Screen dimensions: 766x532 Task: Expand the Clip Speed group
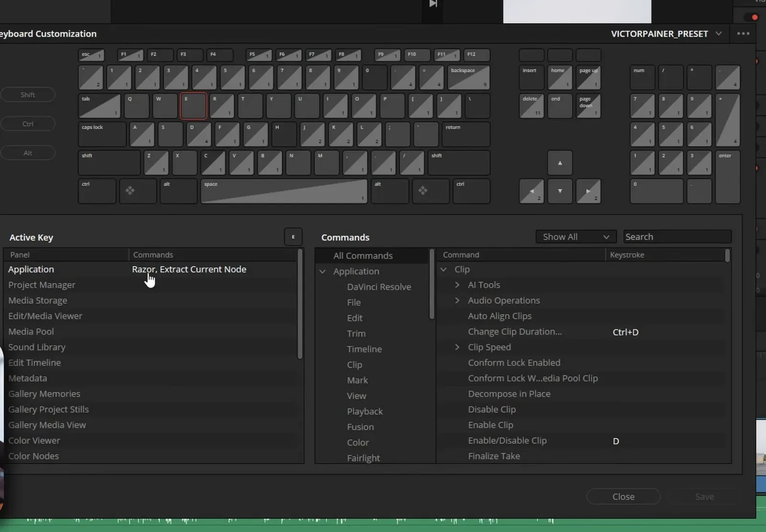[x=457, y=347]
